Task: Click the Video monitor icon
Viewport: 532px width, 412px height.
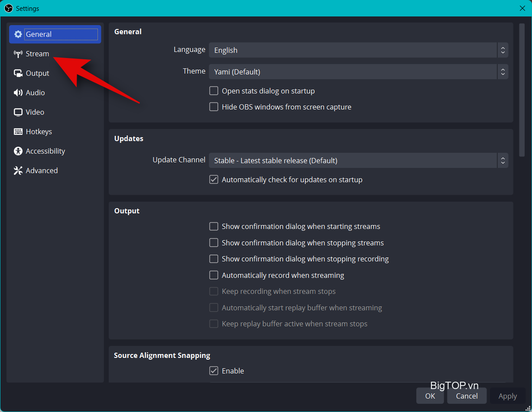Action: coord(18,112)
